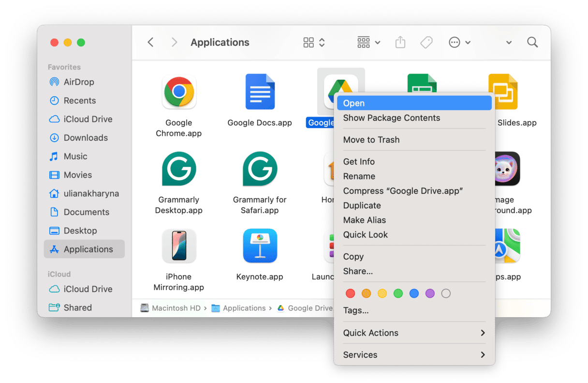Go back with the left chevron
This screenshot has width=588, height=383.
(x=150, y=43)
